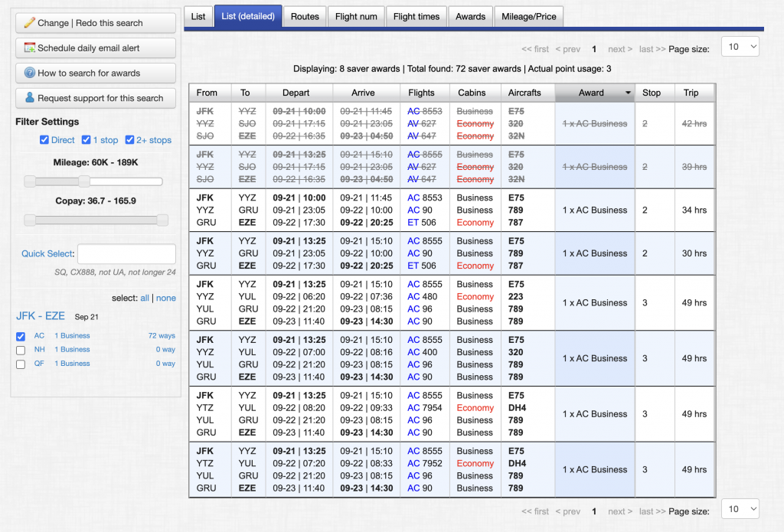Toggle the Direct filter checkbox
The height and width of the screenshot is (532, 784).
pyautogui.click(x=44, y=139)
